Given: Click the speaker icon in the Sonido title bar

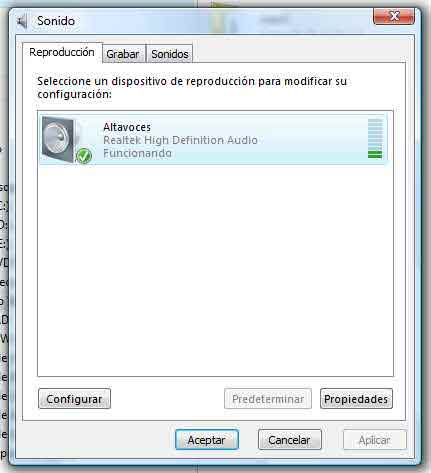Looking at the screenshot, I should pos(22,21).
